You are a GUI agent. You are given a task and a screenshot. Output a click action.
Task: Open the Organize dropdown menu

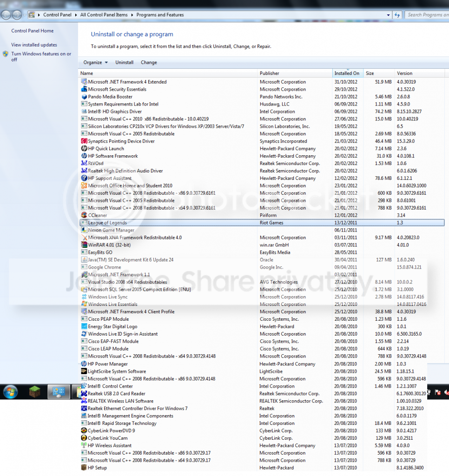tap(95, 62)
